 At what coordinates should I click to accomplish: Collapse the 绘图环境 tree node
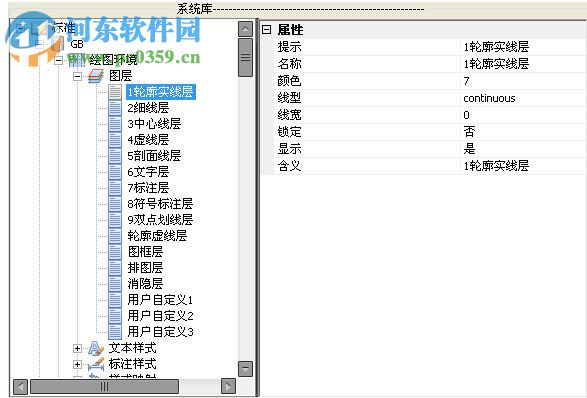pyautogui.click(x=58, y=60)
